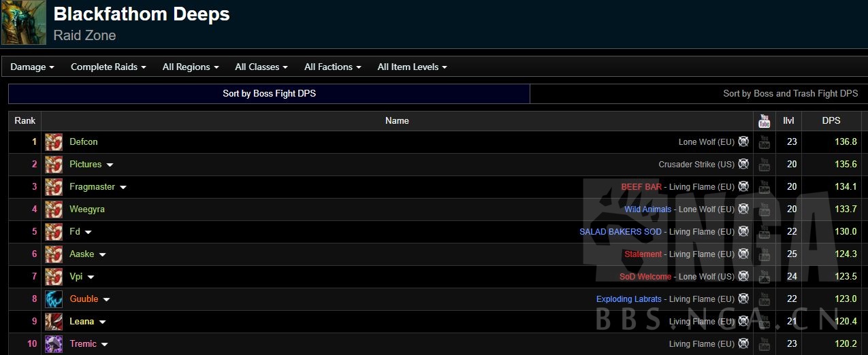Click the class icon beside Fragmaster

click(54, 187)
